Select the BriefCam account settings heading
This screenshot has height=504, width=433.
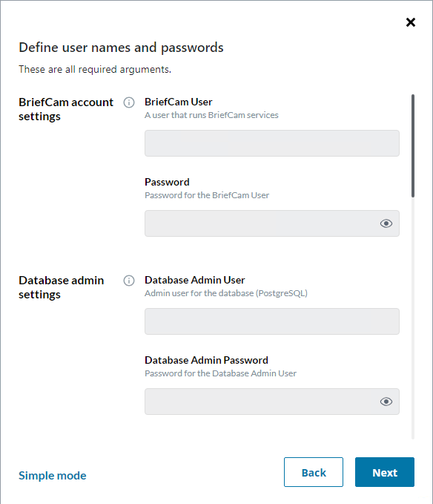tap(66, 109)
